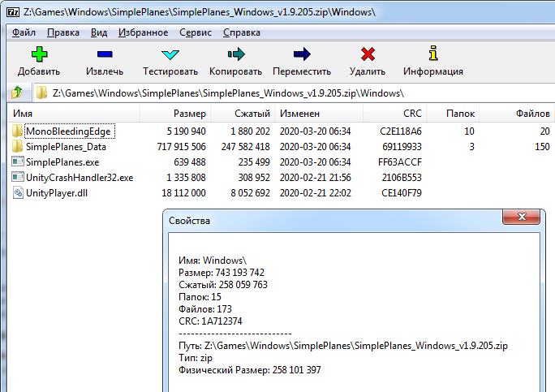Click the CRC: 1A712374 line
Screen dimensions: 555x392
[210, 321]
